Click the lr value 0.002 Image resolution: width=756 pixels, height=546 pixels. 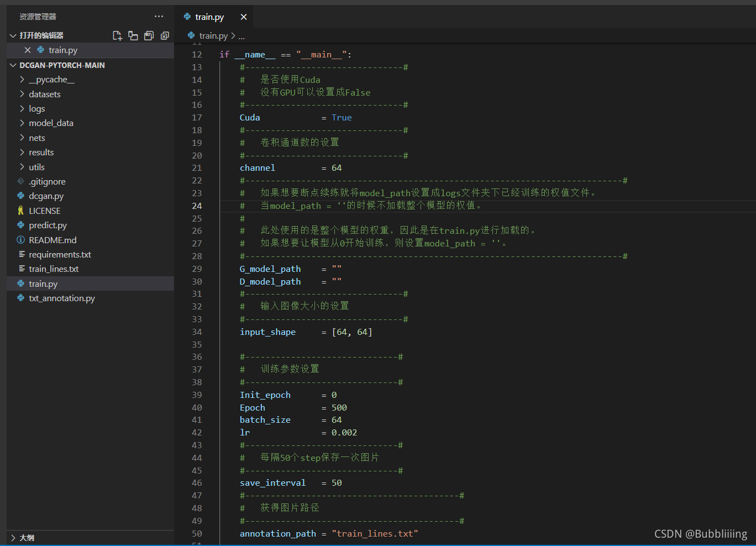pos(344,433)
